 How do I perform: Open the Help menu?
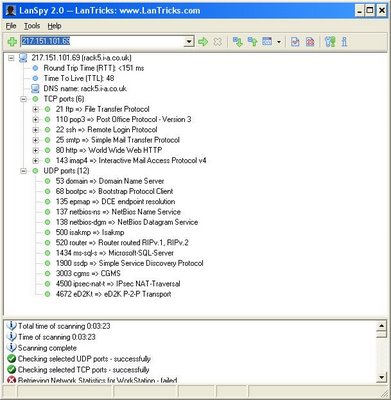pos(54,26)
